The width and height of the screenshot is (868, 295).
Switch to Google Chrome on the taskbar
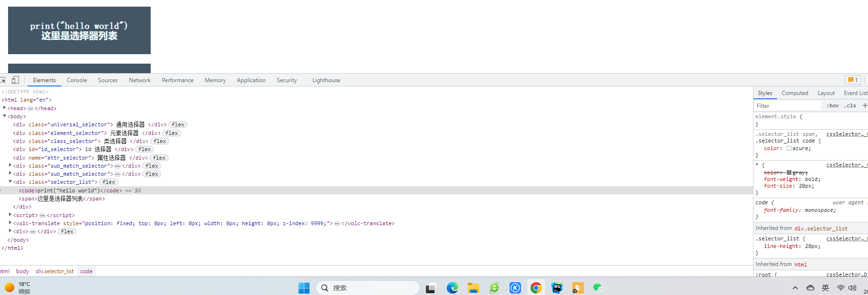[x=536, y=288]
